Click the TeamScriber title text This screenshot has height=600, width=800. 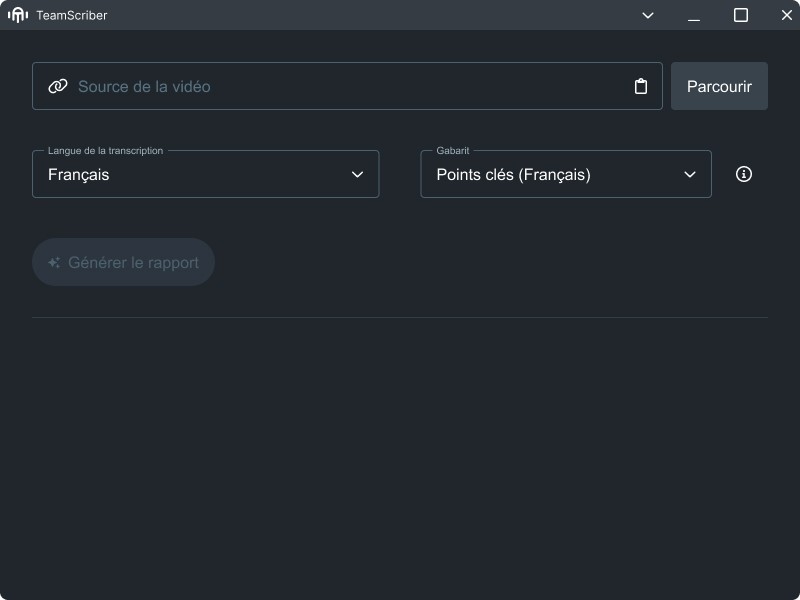point(72,15)
